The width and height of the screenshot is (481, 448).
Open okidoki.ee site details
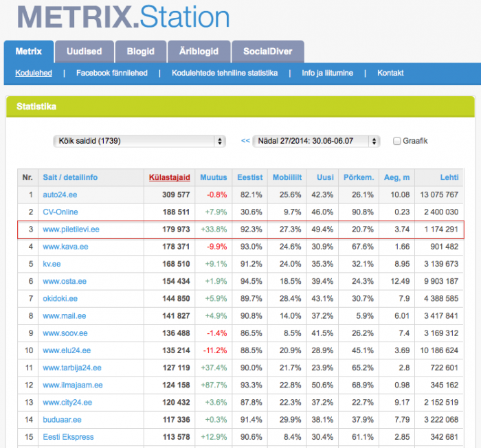[x=60, y=299]
